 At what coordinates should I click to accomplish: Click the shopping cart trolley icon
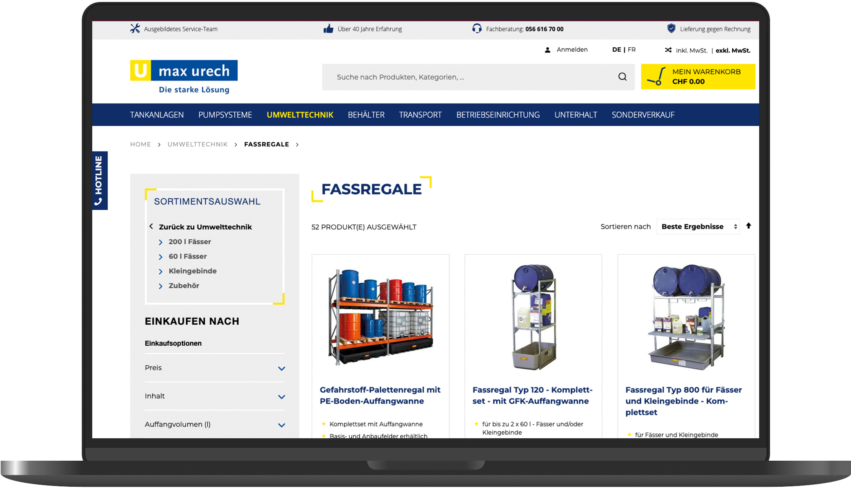click(656, 76)
